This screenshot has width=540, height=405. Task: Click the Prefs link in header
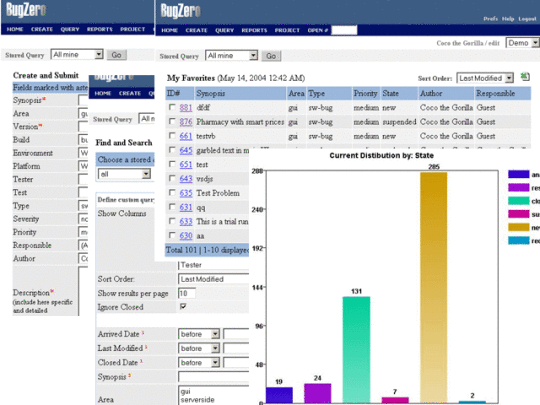click(x=490, y=19)
